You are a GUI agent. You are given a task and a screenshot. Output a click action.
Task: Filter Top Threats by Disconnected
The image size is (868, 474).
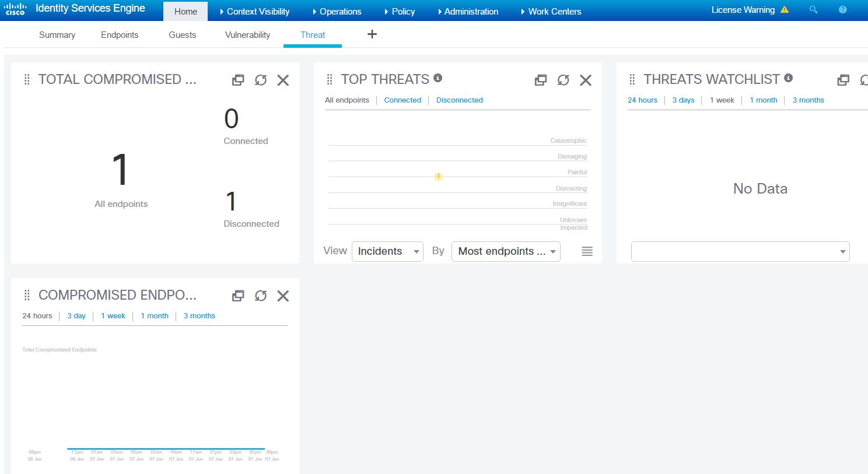(x=460, y=100)
